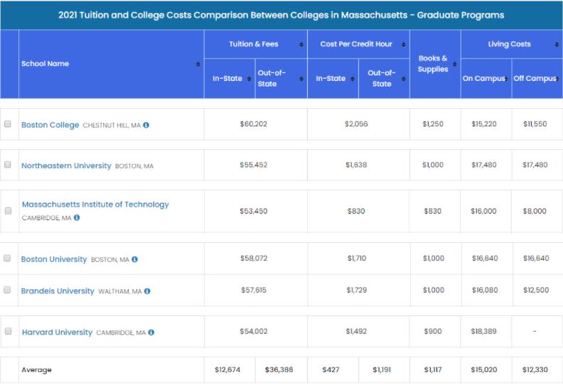Viewport: 563px width, 392px height.
Task: Sort by Living Costs header arrow
Action: pos(557,44)
